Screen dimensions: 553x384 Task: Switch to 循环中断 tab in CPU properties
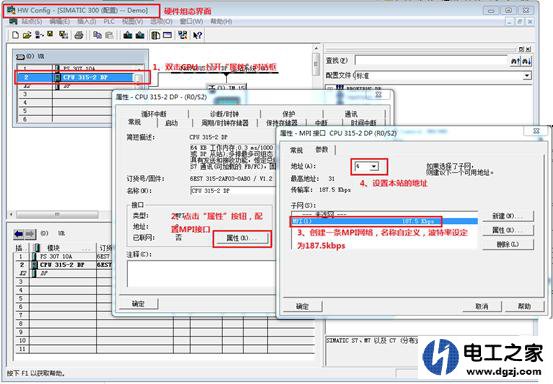click(x=153, y=114)
